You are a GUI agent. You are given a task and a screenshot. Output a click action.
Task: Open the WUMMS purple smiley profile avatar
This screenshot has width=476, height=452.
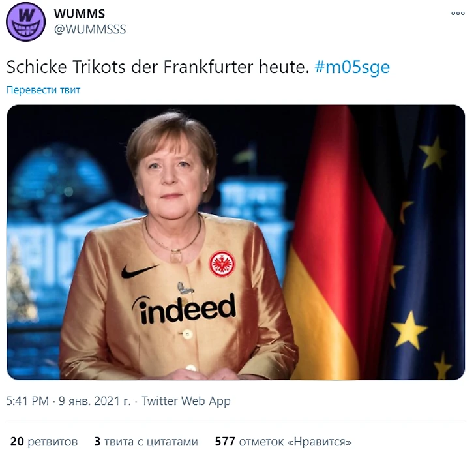[x=25, y=22]
